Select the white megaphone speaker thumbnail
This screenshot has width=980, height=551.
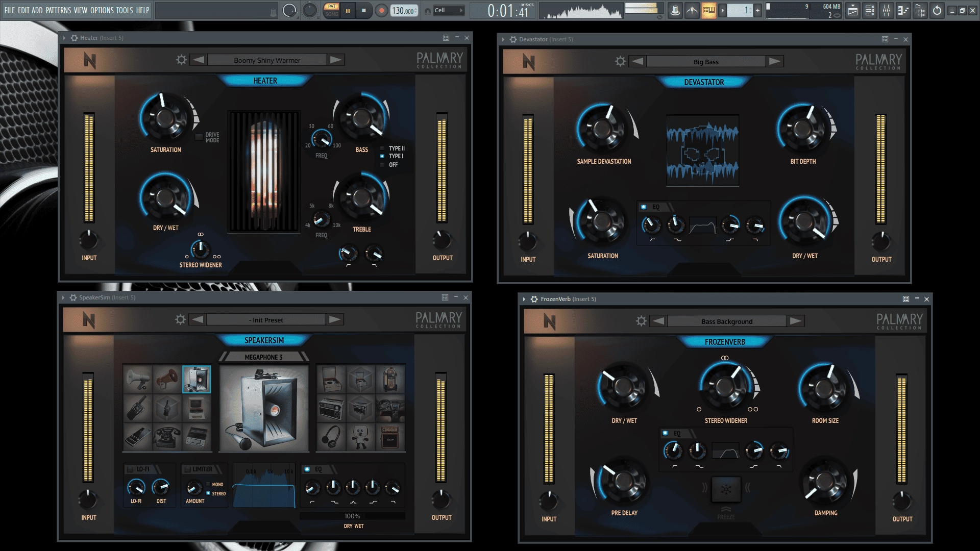coord(138,379)
